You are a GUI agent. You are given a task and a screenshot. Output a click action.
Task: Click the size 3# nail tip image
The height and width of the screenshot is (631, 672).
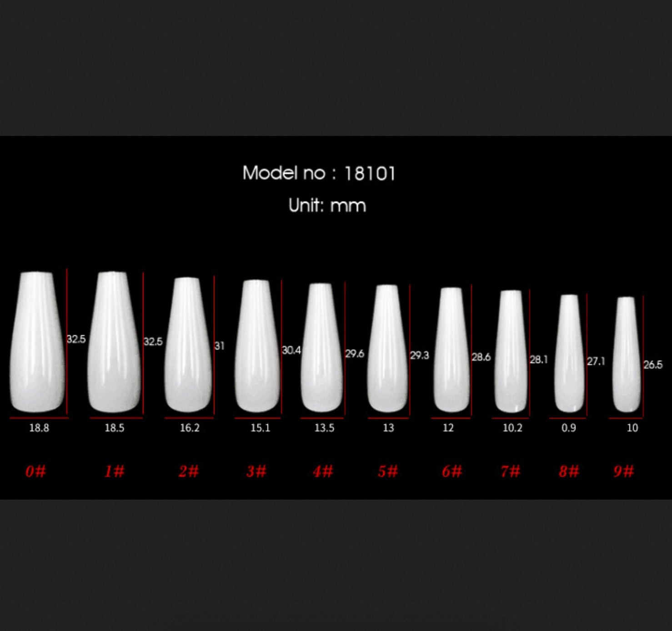pos(257,346)
